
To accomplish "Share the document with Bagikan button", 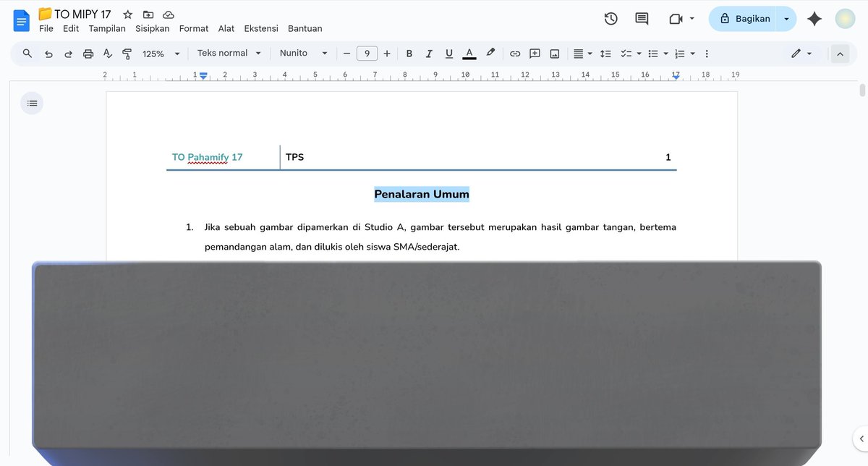I will point(744,19).
